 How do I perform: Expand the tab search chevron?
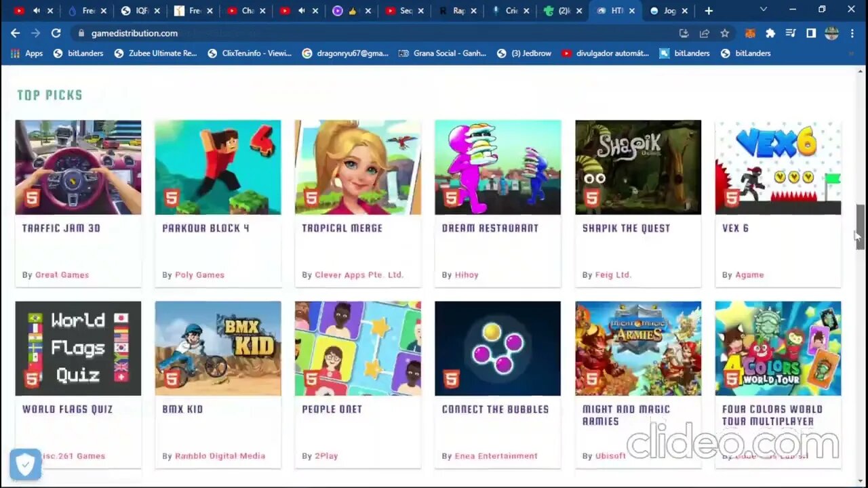[x=764, y=9]
